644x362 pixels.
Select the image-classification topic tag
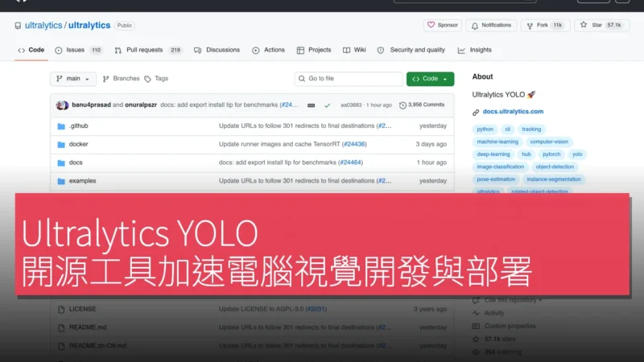click(x=500, y=167)
